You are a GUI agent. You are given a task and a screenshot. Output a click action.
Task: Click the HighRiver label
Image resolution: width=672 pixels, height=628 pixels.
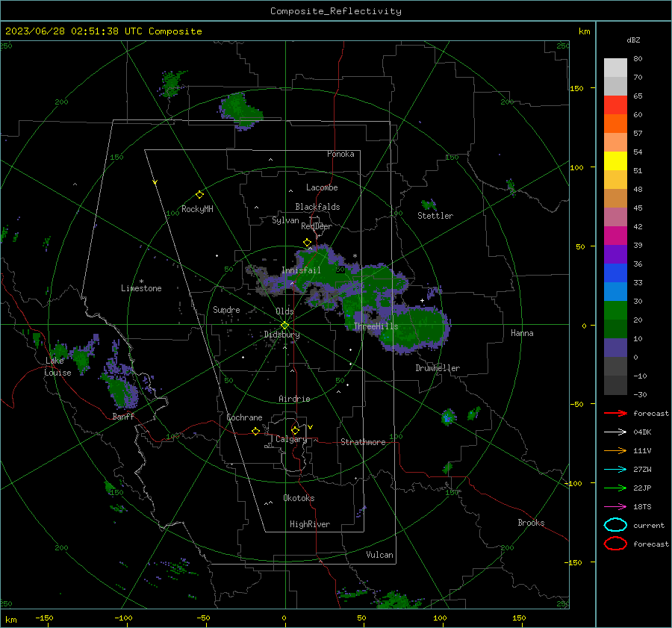click(x=310, y=524)
